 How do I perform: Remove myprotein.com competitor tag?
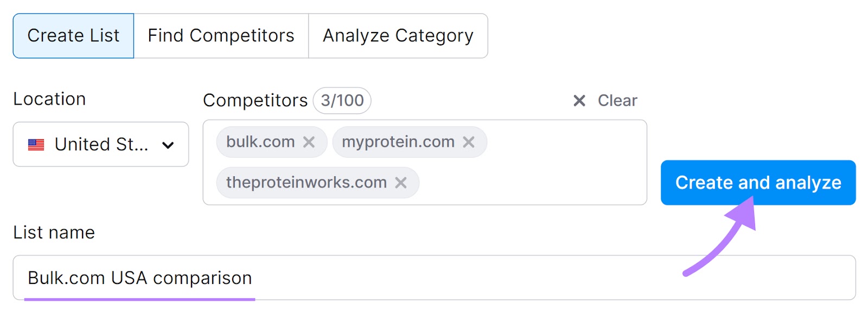[470, 142]
